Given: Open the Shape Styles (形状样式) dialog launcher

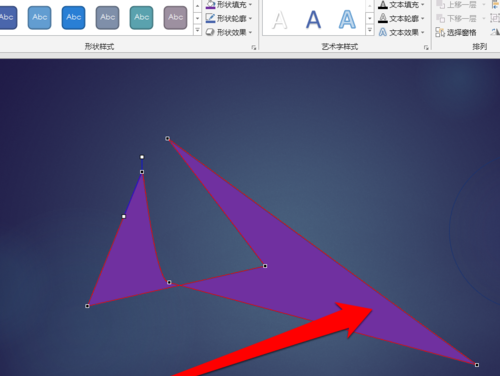Looking at the screenshot, I should tap(254, 48).
